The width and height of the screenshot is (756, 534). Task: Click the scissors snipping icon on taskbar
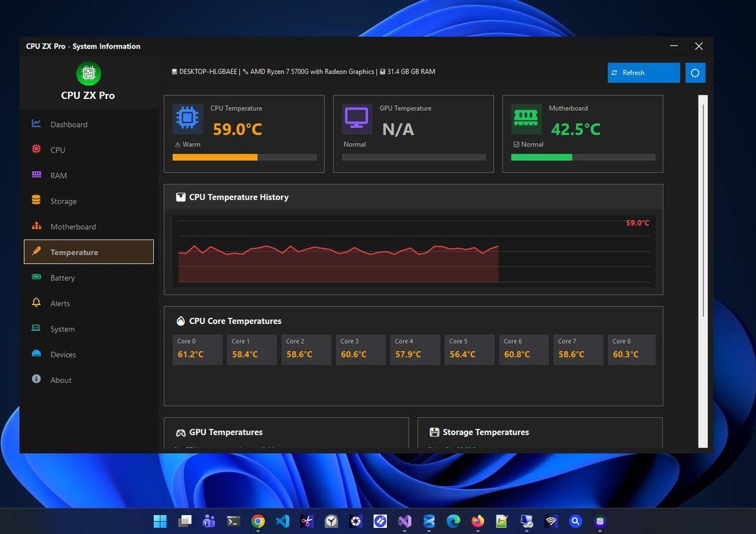point(307,521)
